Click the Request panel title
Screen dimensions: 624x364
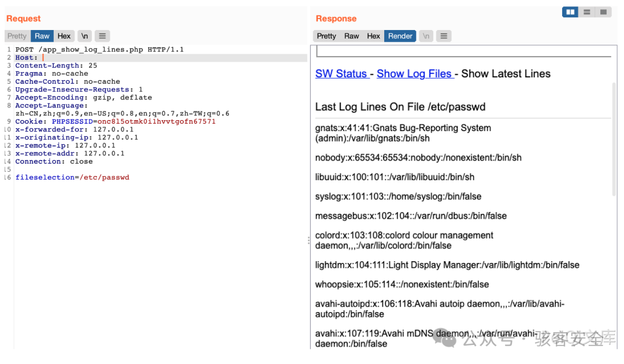(x=24, y=18)
